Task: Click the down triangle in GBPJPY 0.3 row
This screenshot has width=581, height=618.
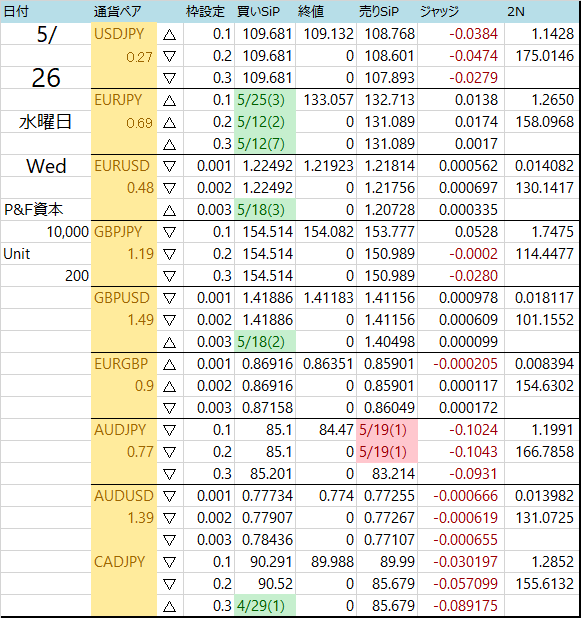Action: pyautogui.click(x=169, y=277)
